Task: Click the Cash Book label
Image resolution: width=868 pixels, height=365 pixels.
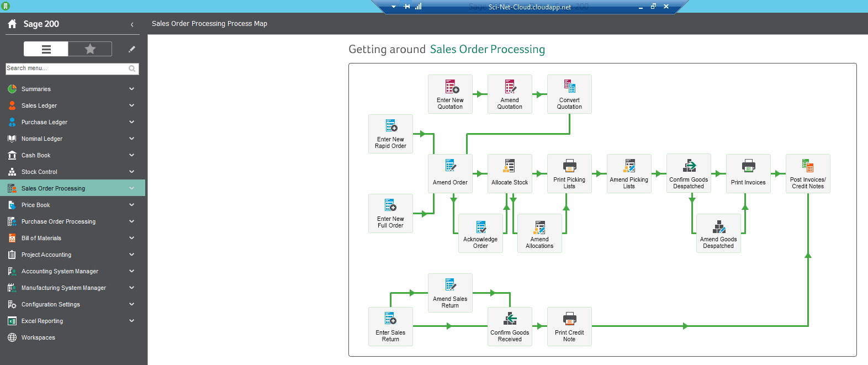Action: click(36, 155)
